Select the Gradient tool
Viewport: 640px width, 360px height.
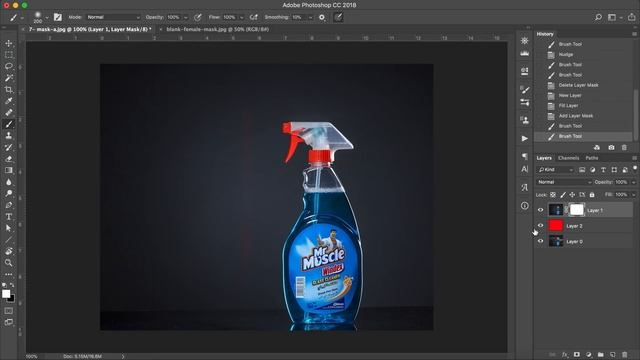(x=9, y=170)
